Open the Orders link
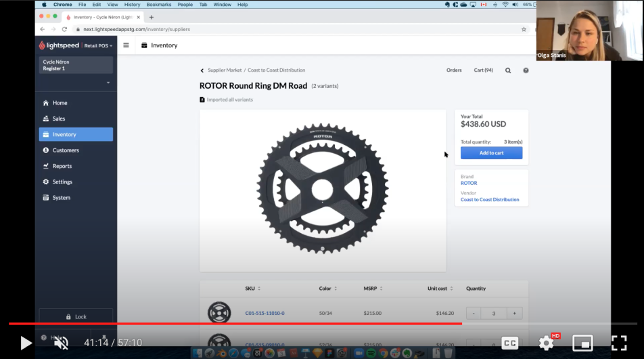 454,70
